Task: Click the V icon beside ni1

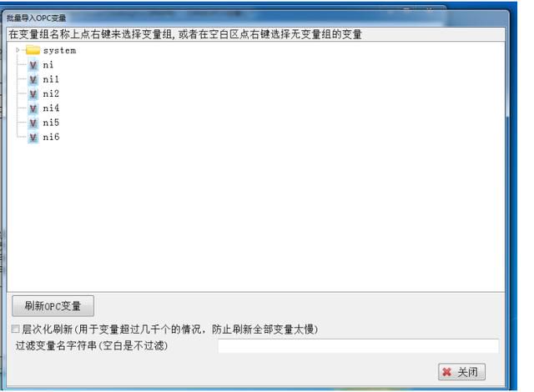Action: tap(33, 79)
